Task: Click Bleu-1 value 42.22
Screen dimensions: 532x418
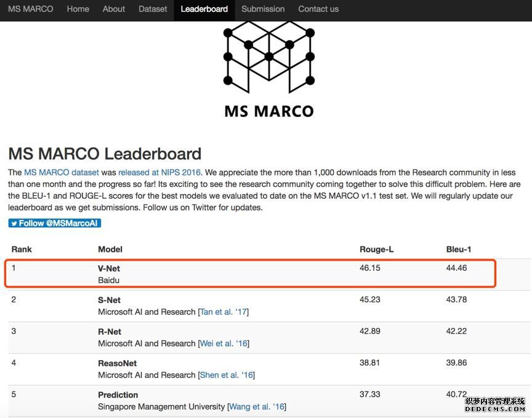Action: (456, 331)
